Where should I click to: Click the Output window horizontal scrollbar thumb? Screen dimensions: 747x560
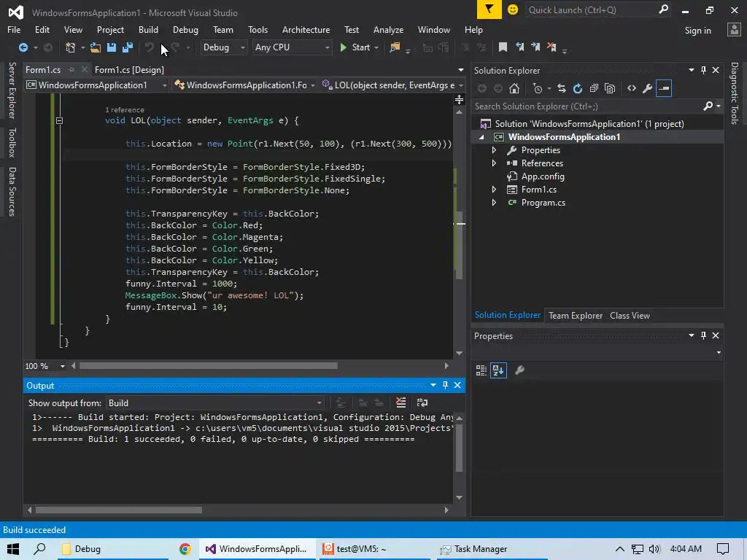coord(119,510)
